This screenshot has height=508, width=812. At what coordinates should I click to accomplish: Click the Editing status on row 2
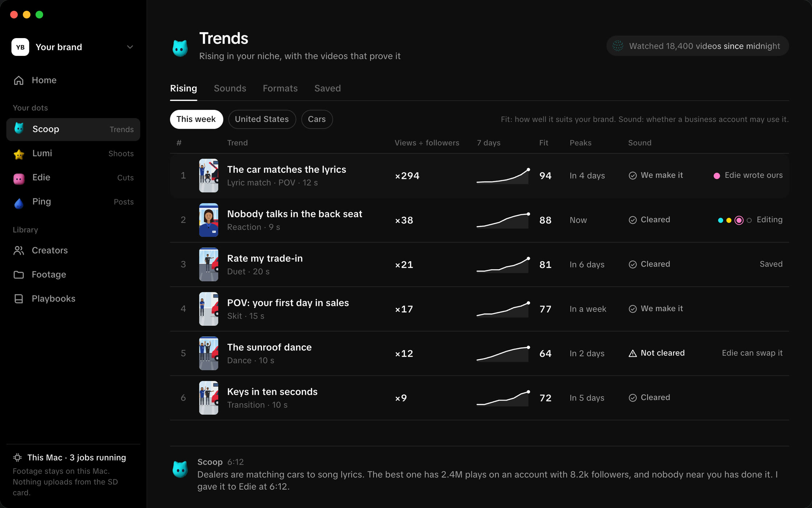pyautogui.click(x=770, y=220)
